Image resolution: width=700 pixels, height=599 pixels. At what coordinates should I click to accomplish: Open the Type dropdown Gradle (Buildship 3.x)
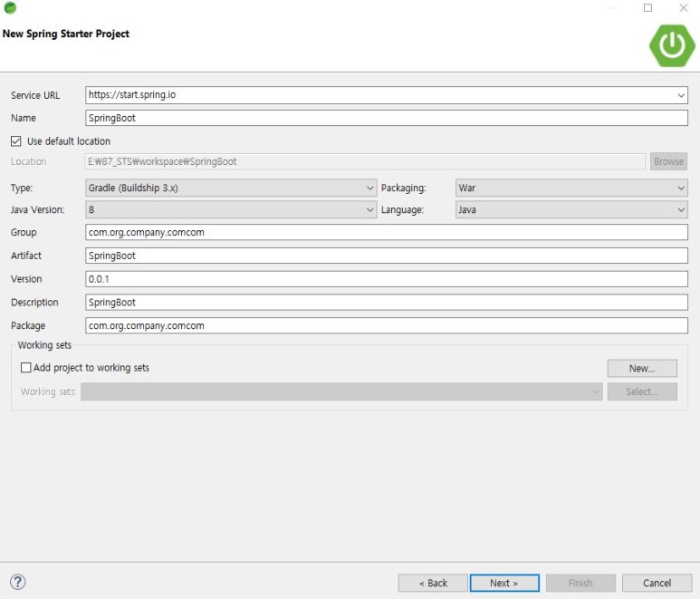[231, 188]
